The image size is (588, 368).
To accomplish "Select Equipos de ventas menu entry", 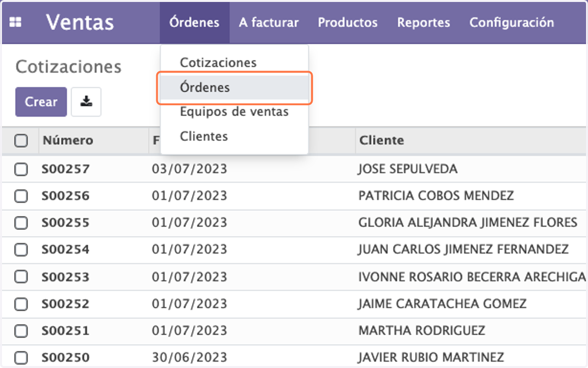I will 234,112.
